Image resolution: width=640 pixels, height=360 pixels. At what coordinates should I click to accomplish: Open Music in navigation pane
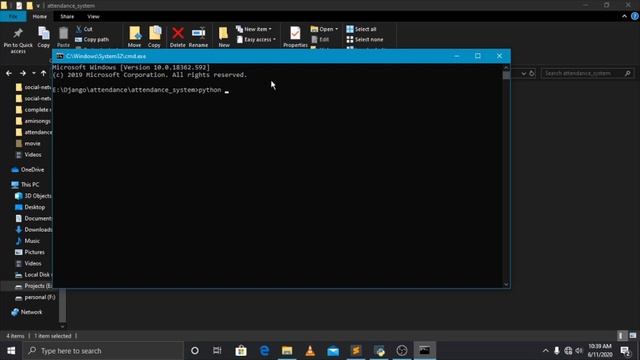pyautogui.click(x=28, y=241)
